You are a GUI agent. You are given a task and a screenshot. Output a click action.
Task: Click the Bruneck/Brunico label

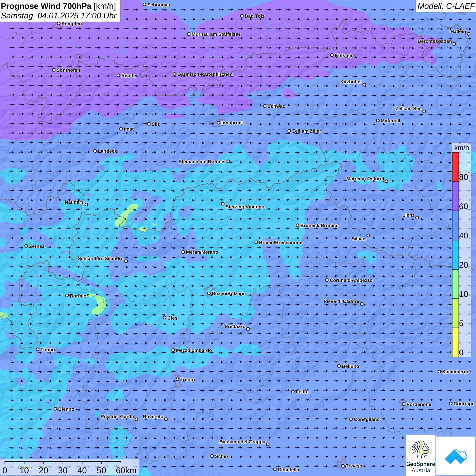click(319, 225)
